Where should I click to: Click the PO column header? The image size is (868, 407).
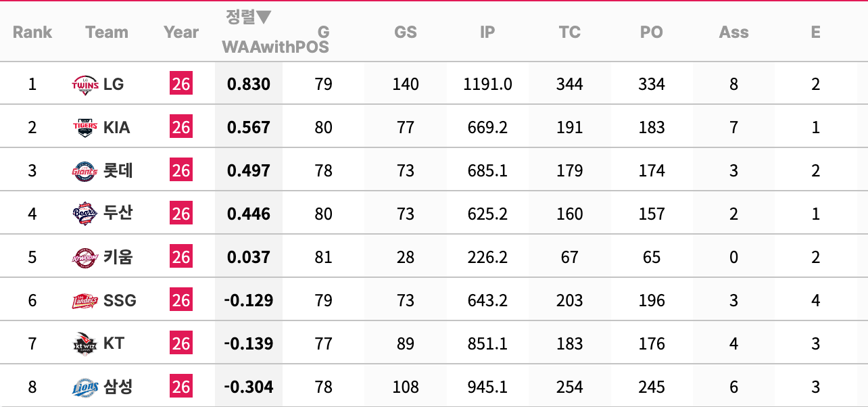tap(652, 32)
